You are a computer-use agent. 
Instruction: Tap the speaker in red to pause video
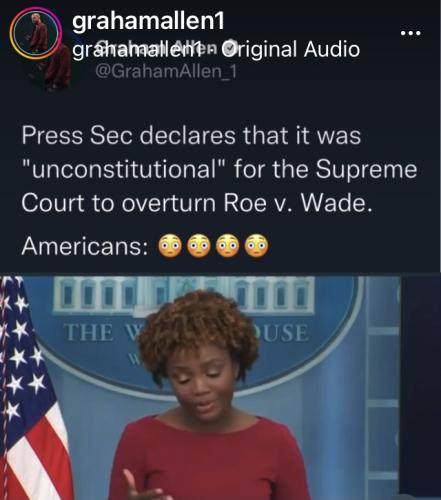(207, 397)
